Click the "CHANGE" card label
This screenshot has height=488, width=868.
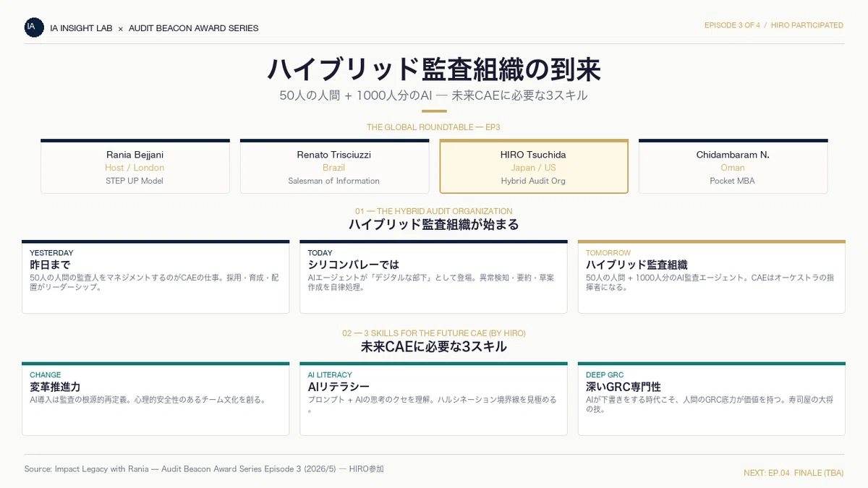point(46,374)
